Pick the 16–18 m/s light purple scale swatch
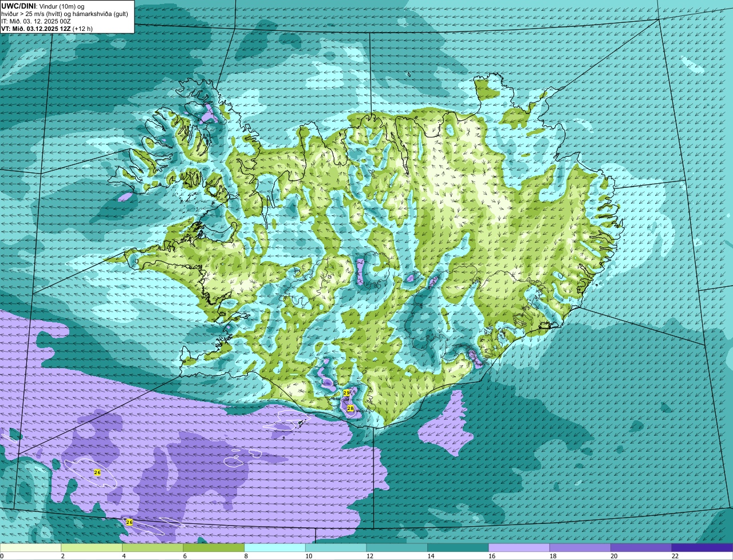This screenshot has width=733, height=560. pos(519,547)
